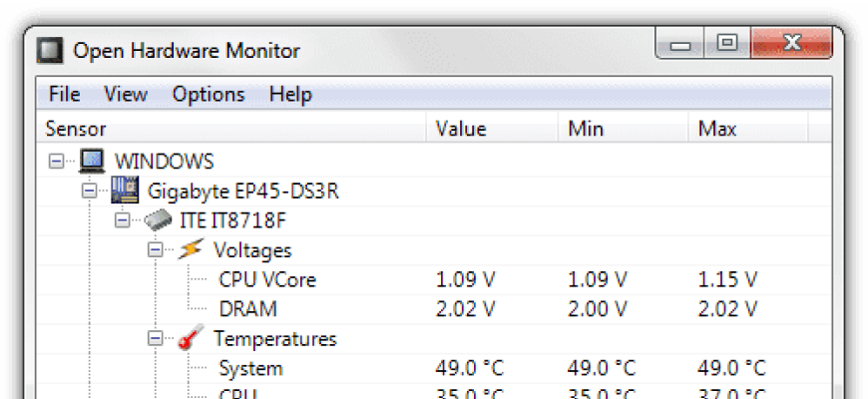The height and width of the screenshot is (399, 868).
Task: Close the Open Hardware Monitor window
Action: point(791,43)
